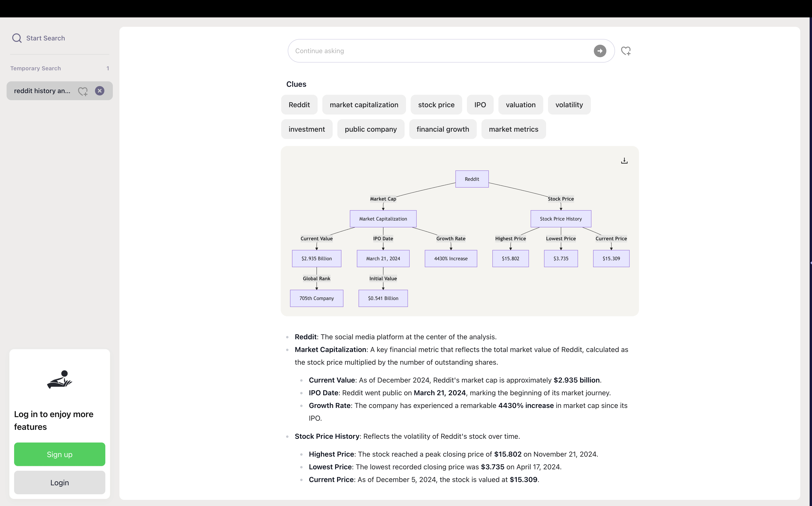Click the $0.541 Billion diagram node
The height and width of the screenshot is (506, 812).
point(383,299)
